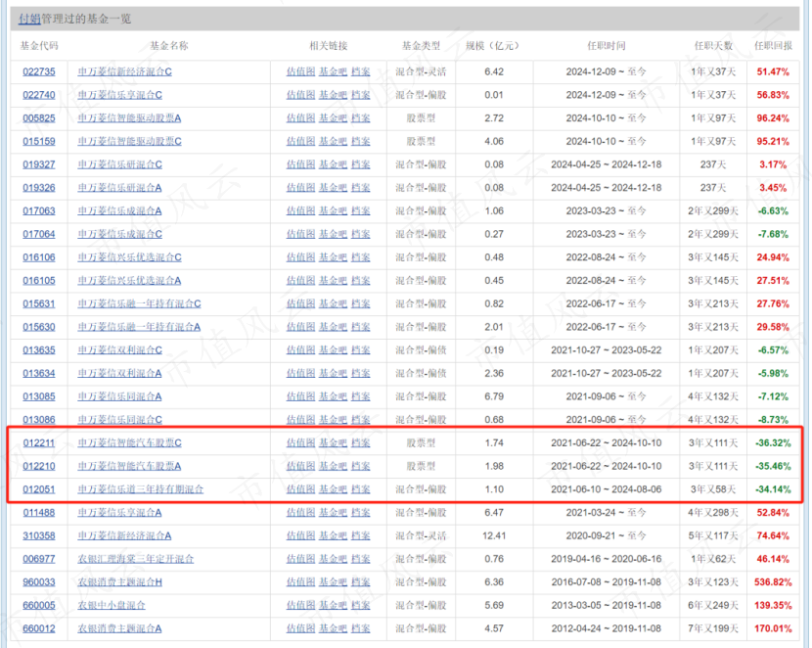Open 基金吧 for fund 015159
This screenshot has height=648, width=812.
coord(334,141)
